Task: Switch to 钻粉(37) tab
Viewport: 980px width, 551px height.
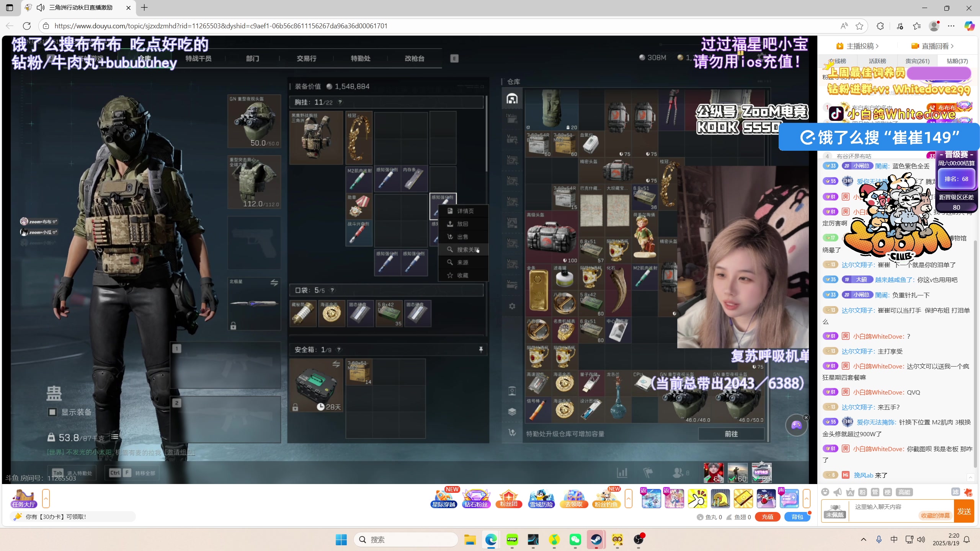Action: (957, 61)
